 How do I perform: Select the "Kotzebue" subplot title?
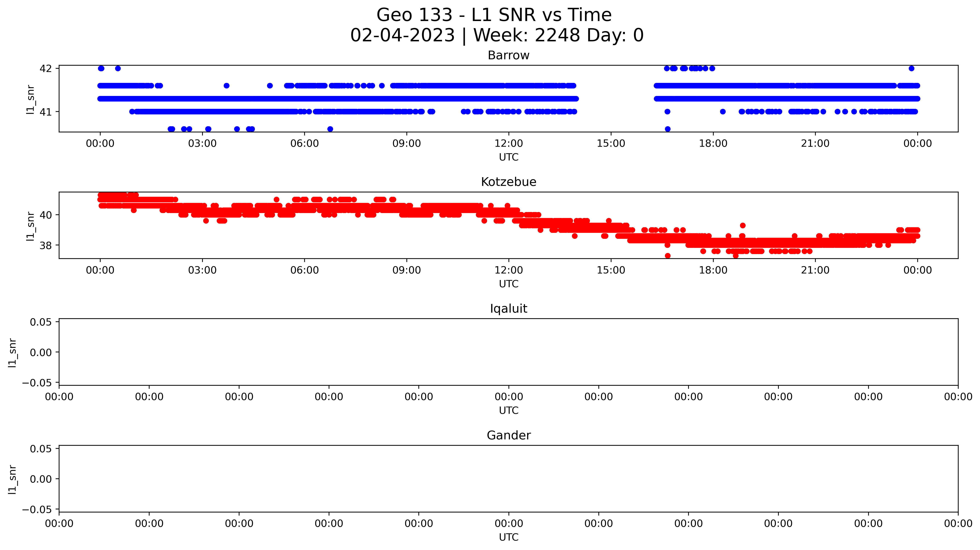pos(509,182)
